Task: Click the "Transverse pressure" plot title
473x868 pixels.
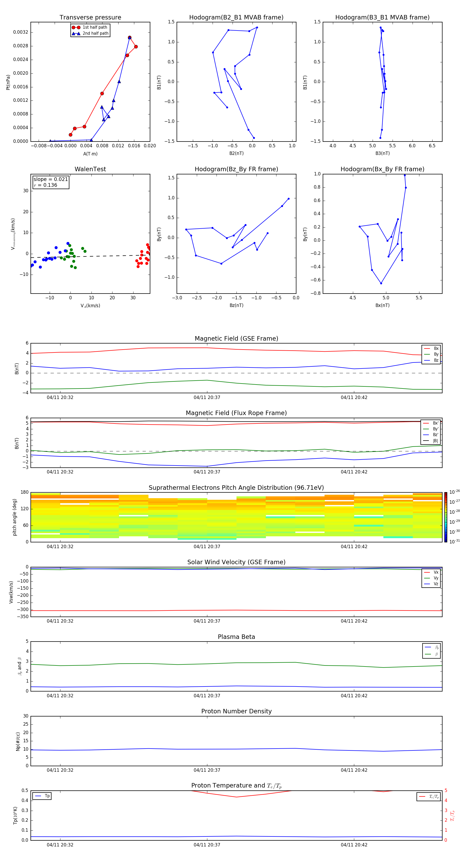Action: tap(90, 17)
